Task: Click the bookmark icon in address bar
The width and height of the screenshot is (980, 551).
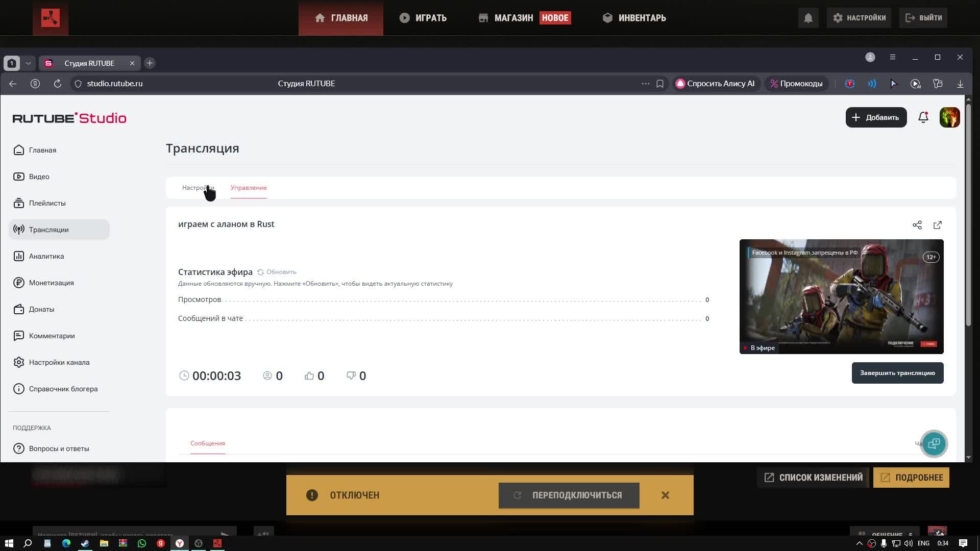Action: coord(659,84)
